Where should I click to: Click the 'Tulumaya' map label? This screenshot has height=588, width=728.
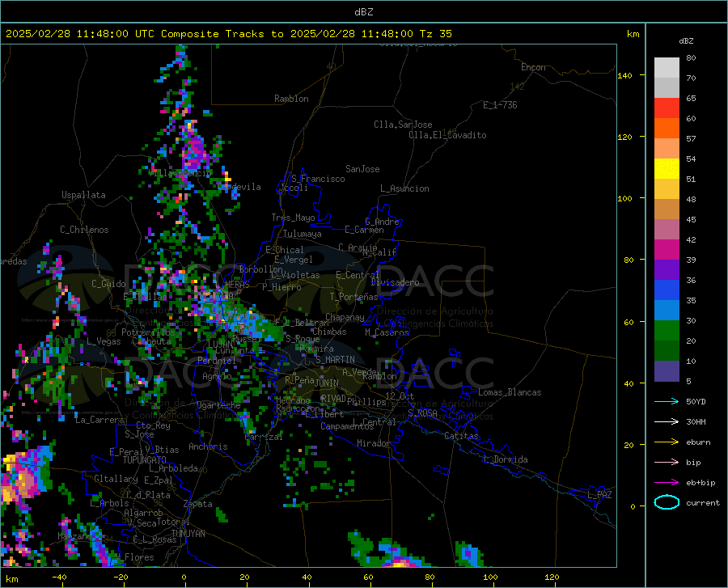[302, 234]
